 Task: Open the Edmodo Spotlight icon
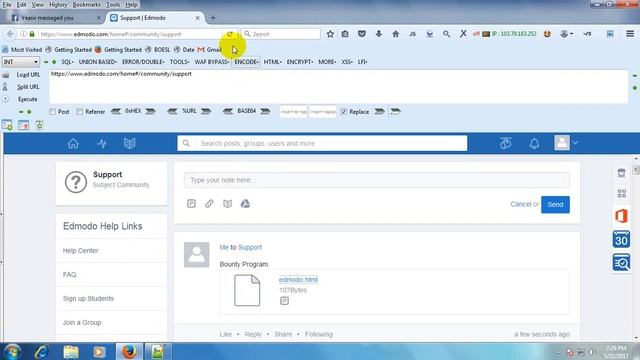point(505,143)
